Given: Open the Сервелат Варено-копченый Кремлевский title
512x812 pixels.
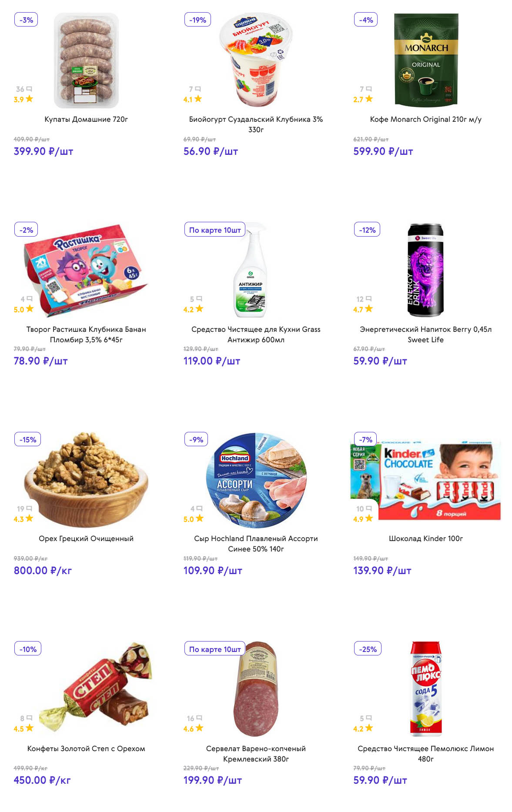Looking at the screenshot, I should (x=256, y=753).
